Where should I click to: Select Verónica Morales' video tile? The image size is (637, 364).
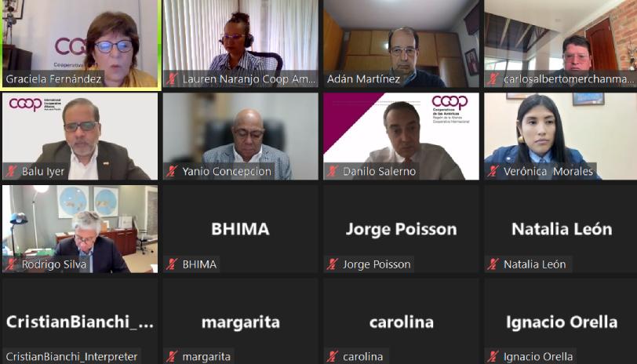click(561, 136)
